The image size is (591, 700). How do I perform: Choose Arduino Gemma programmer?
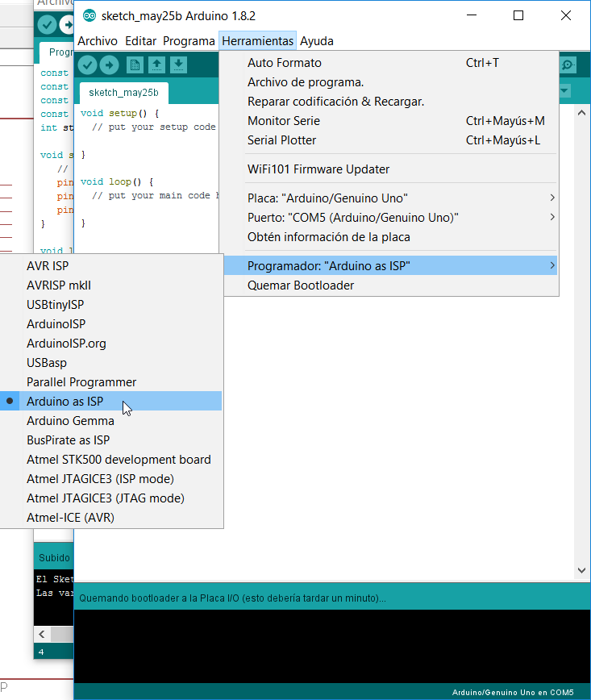pyautogui.click(x=110, y=421)
